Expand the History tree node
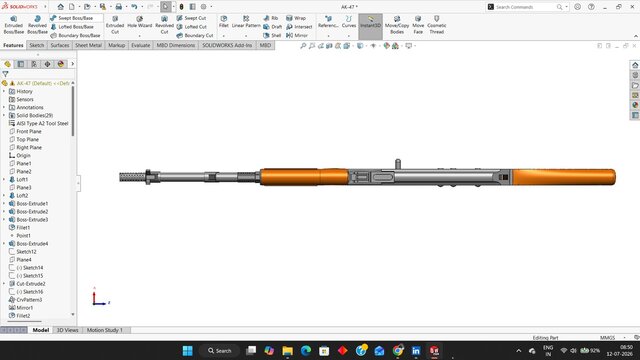 point(4,91)
